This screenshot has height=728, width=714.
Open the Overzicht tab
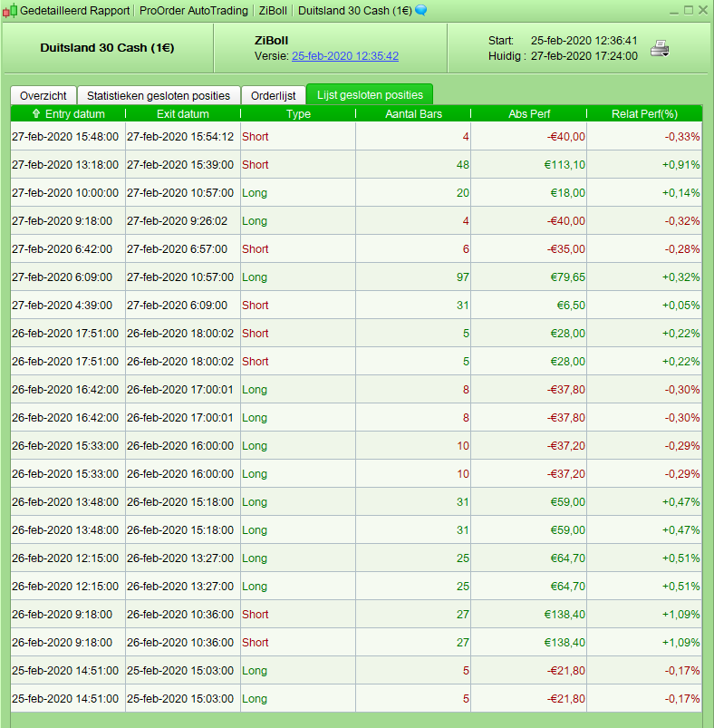tap(43, 95)
